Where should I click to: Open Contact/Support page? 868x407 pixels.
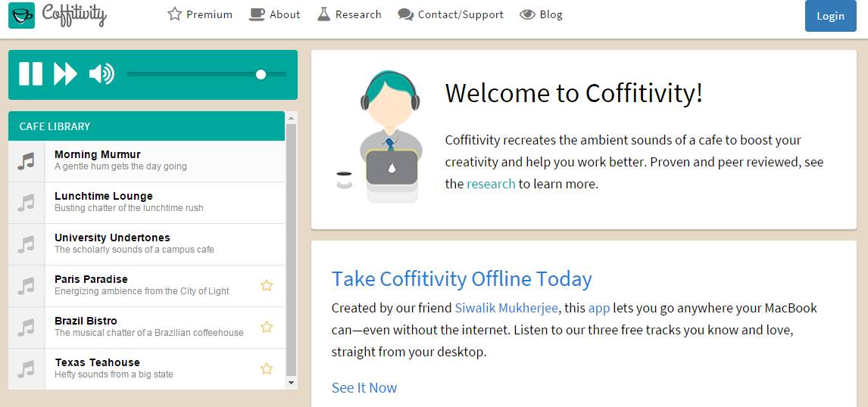(x=451, y=14)
